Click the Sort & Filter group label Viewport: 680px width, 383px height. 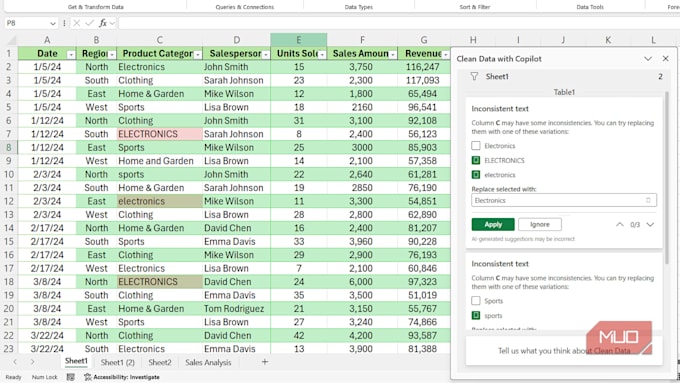click(475, 7)
